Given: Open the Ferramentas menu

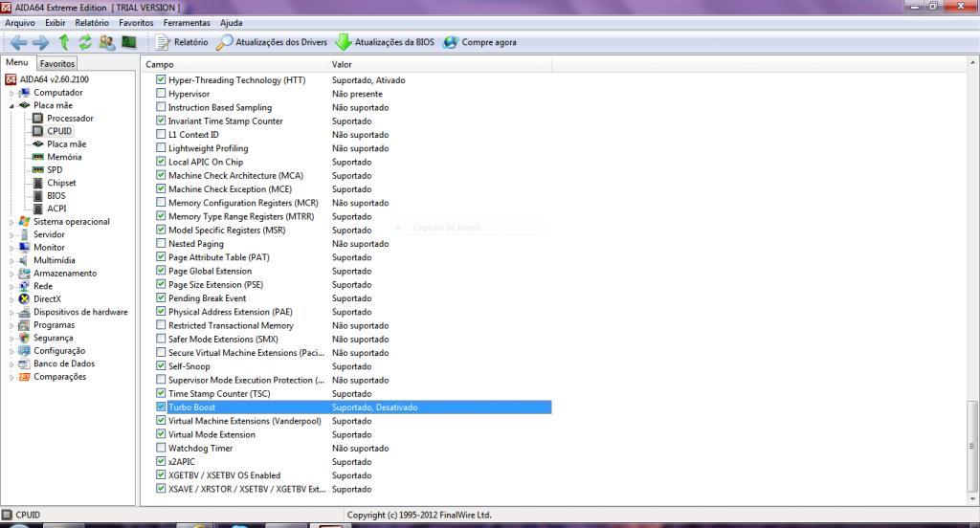Looking at the screenshot, I should point(187,23).
